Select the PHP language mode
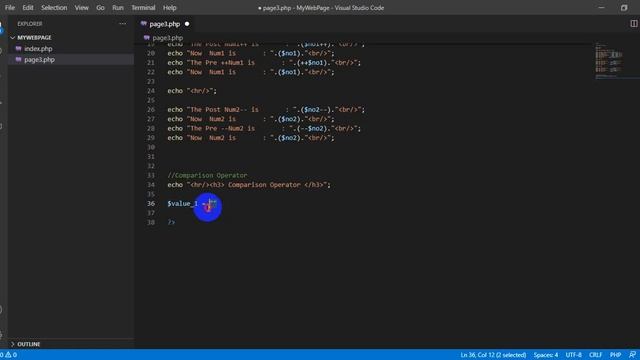The height and width of the screenshot is (360, 640). click(615, 355)
